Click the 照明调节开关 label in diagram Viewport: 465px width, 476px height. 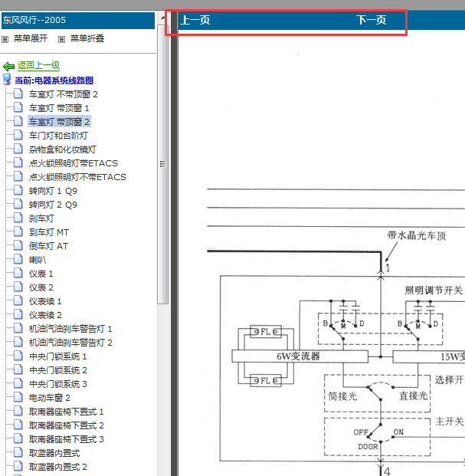coord(434,291)
